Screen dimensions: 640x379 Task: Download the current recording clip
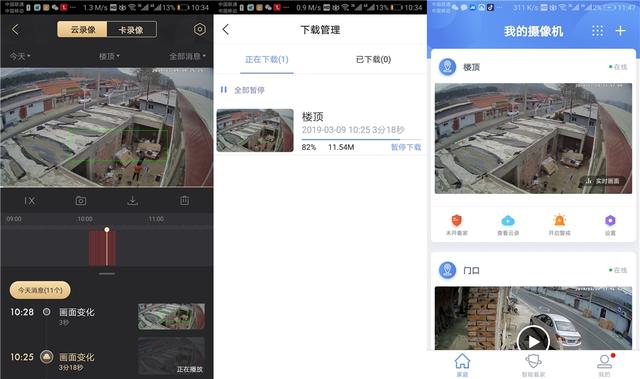point(133,200)
